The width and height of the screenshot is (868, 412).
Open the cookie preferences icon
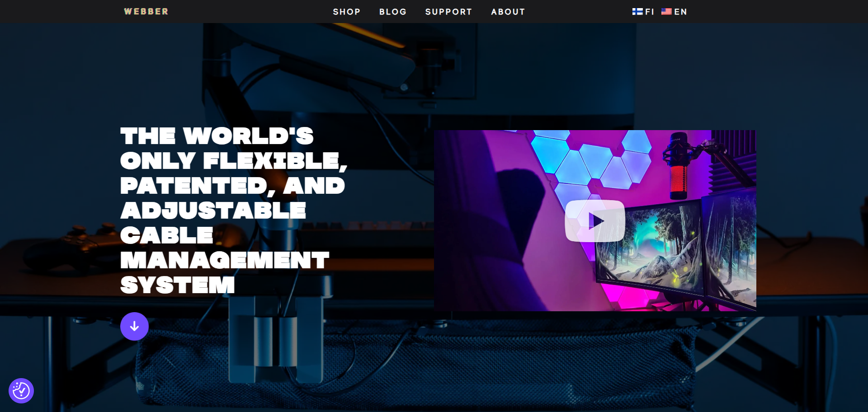pos(21,391)
